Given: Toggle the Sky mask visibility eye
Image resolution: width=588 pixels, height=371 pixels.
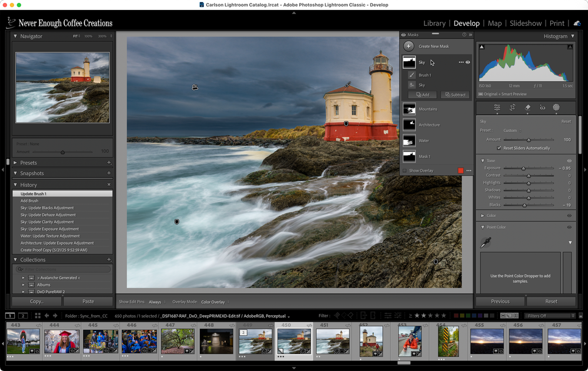Looking at the screenshot, I should click(468, 62).
